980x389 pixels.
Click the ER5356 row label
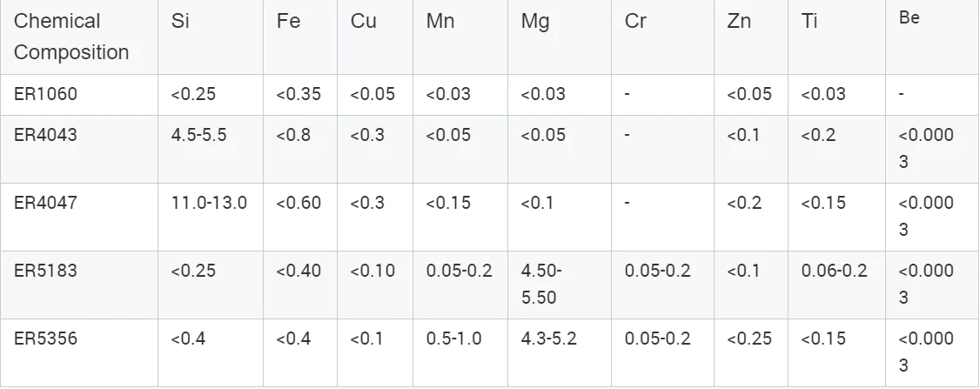point(51,339)
